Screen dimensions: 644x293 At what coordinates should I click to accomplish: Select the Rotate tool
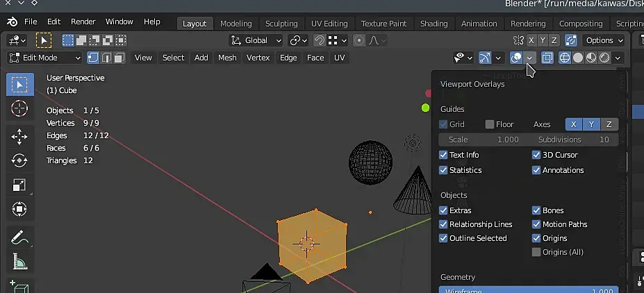19,160
